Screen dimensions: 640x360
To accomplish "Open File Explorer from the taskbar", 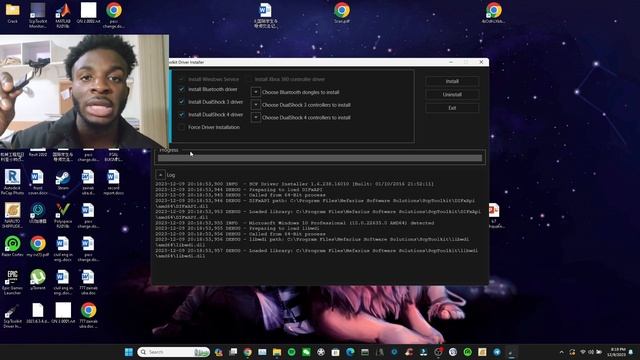I will tap(277, 352).
